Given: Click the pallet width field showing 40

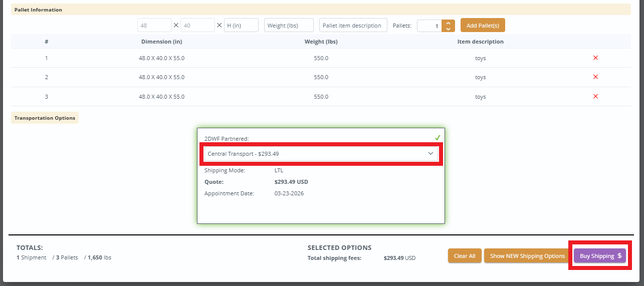Looking at the screenshot, I should click(x=197, y=26).
